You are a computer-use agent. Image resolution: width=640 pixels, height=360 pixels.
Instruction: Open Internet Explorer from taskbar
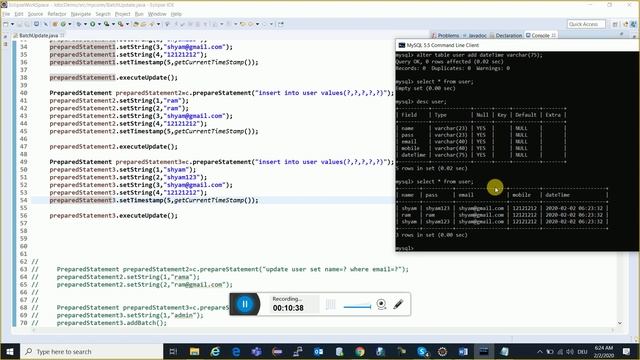pos(215,351)
